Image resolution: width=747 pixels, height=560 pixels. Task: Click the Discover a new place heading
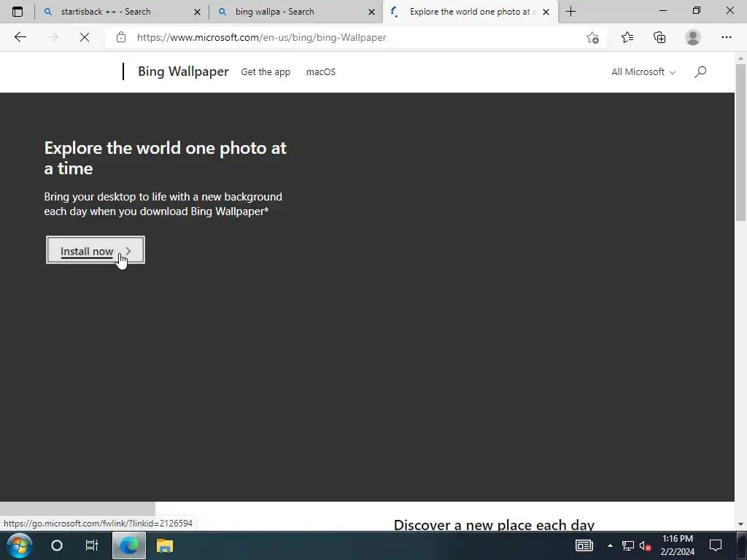(x=494, y=524)
